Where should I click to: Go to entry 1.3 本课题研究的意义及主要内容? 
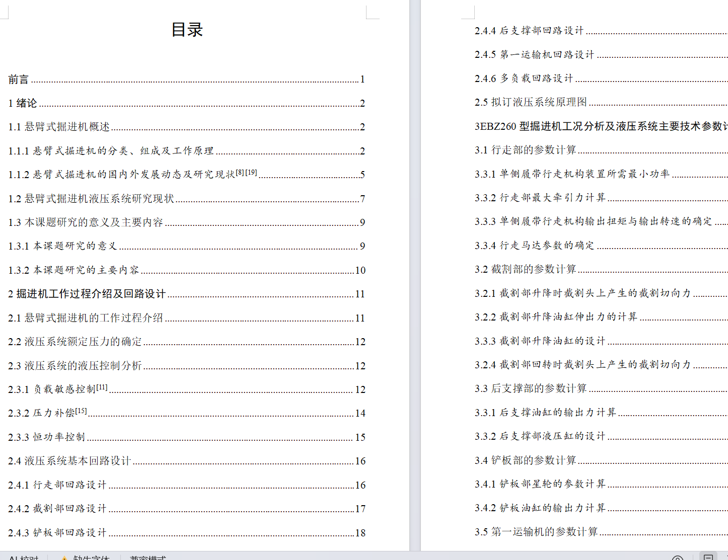tap(186, 222)
